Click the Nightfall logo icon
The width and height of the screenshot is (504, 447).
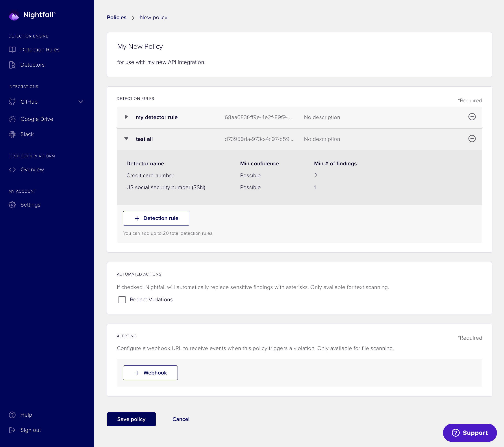click(14, 16)
